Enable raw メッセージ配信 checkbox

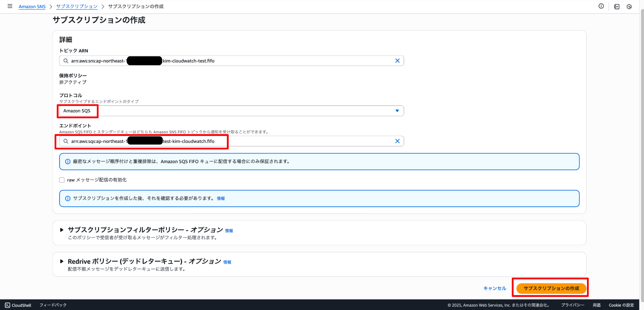click(62, 180)
